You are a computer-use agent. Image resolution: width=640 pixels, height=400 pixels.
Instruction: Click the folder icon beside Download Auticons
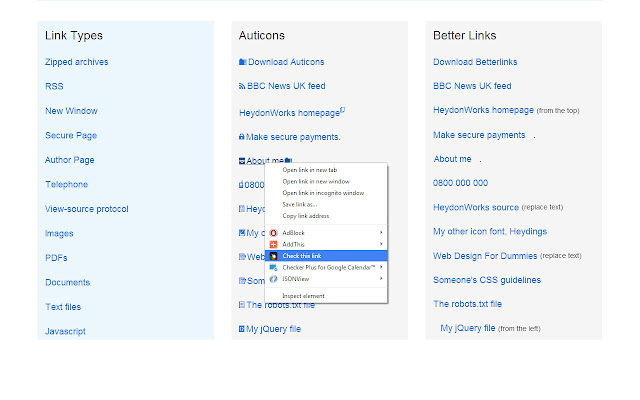pyautogui.click(x=242, y=62)
